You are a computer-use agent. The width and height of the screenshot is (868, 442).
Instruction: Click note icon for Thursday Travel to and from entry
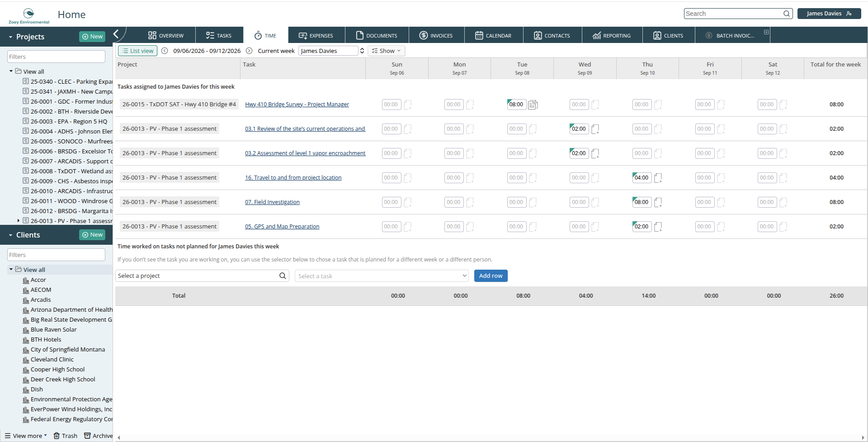(x=658, y=178)
